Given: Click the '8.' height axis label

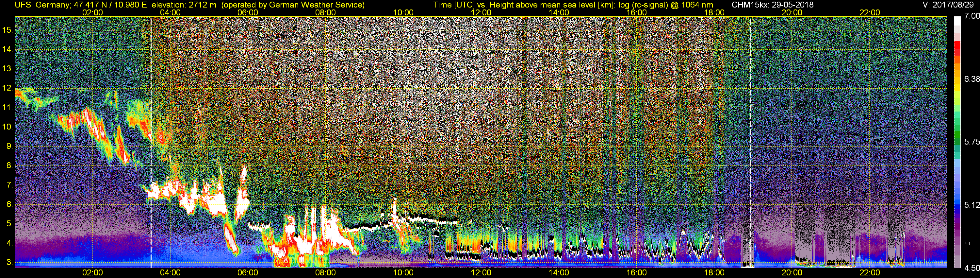Looking at the screenshot, I should 10,166.
